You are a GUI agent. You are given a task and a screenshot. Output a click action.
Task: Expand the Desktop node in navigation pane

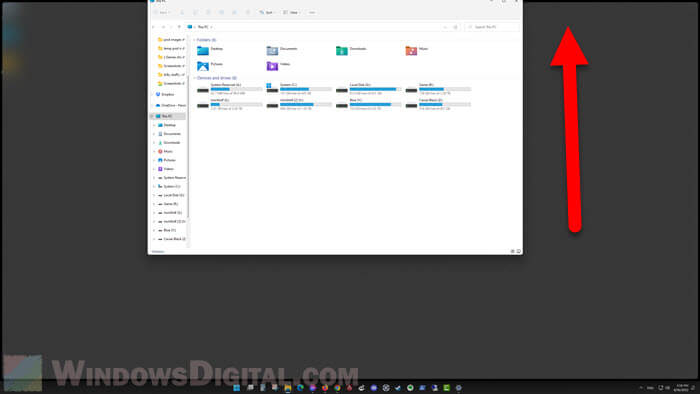point(155,125)
